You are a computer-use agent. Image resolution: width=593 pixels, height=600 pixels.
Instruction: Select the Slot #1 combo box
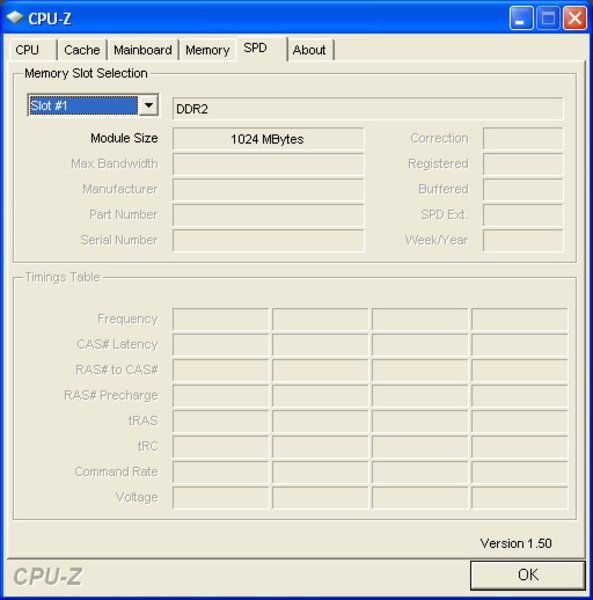coord(93,105)
